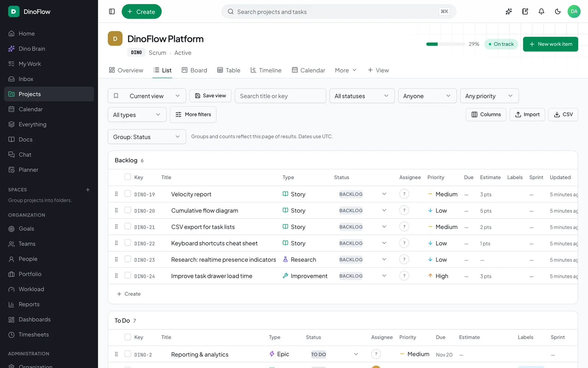Open the Calendar view tab
The height and width of the screenshot is (368, 588).
(x=309, y=70)
